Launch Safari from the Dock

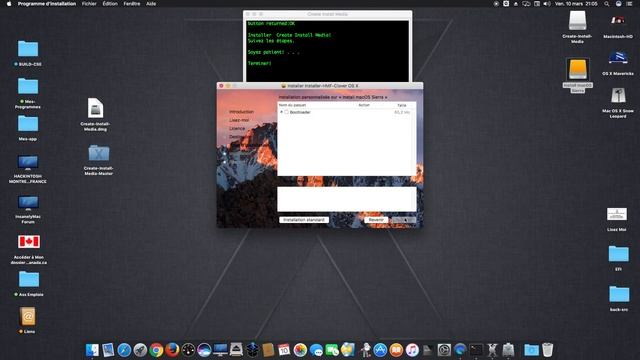click(x=124, y=350)
